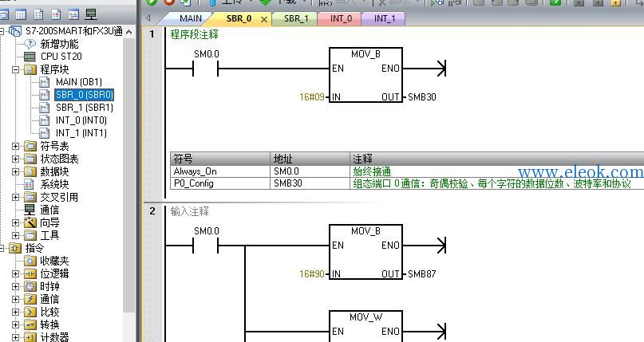Select SMB30 address cell in table
Viewport: 644px width, 342px height.
coord(310,183)
